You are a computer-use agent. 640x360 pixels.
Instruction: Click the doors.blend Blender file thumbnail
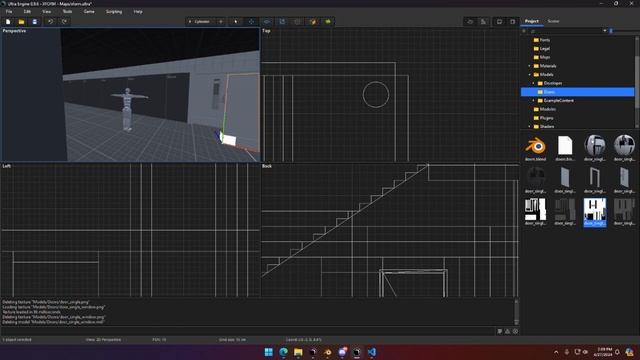tap(536, 149)
